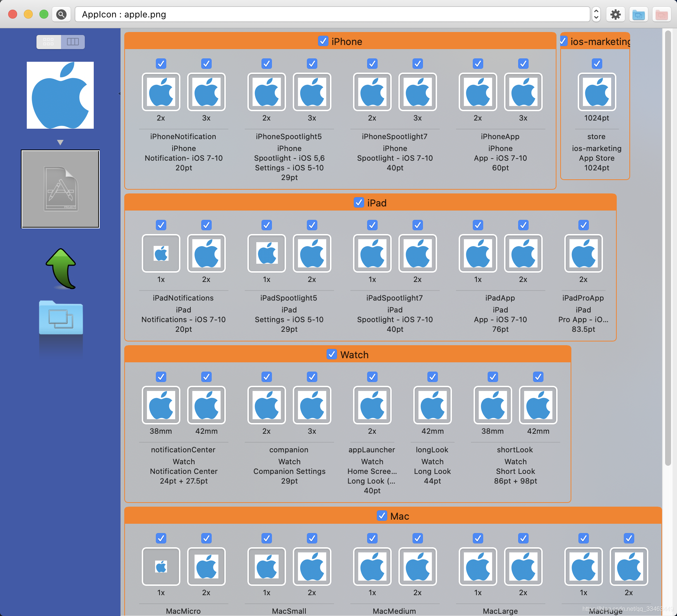Select the iPadSpotlight7 2x icon

[417, 253]
